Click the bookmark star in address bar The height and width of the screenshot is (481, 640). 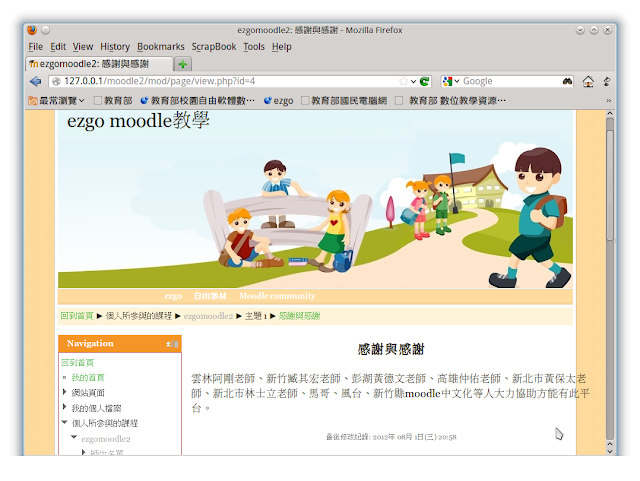point(403,81)
